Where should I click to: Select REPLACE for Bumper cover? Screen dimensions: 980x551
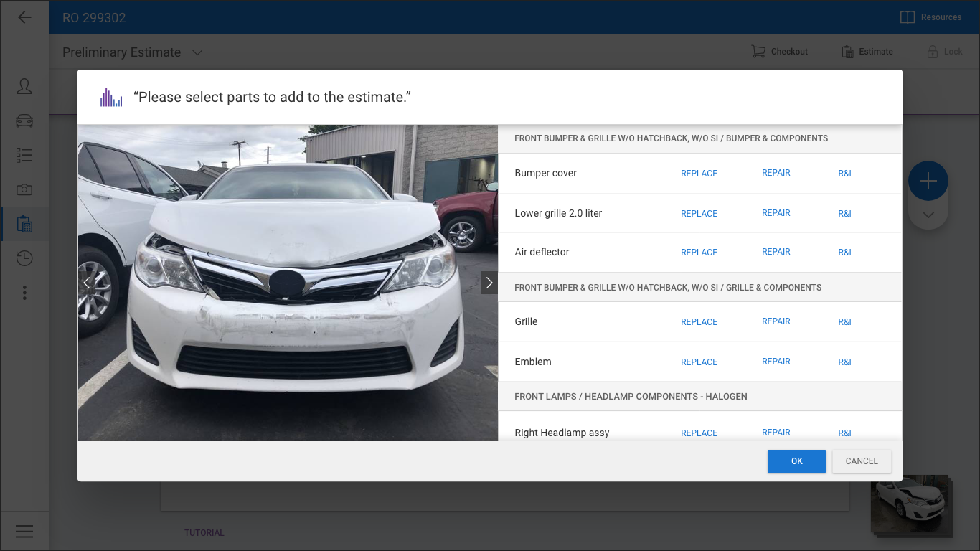point(699,174)
